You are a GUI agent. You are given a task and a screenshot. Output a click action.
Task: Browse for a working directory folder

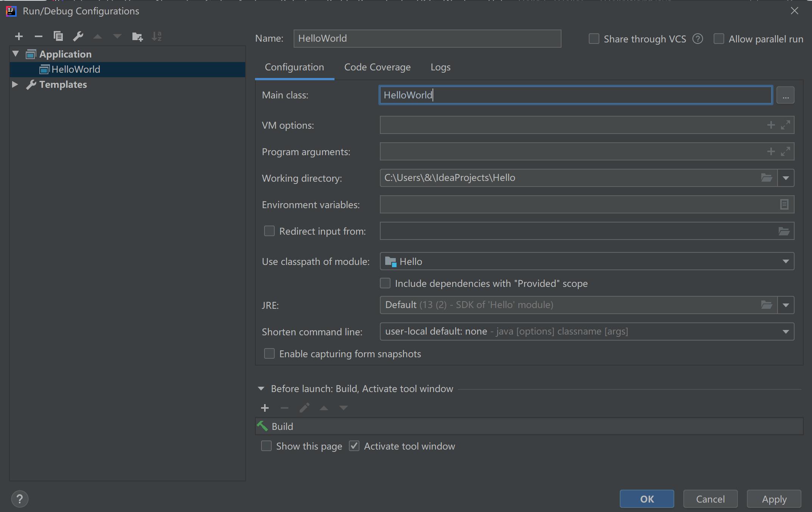pyautogui.click(x=767, y=177)
